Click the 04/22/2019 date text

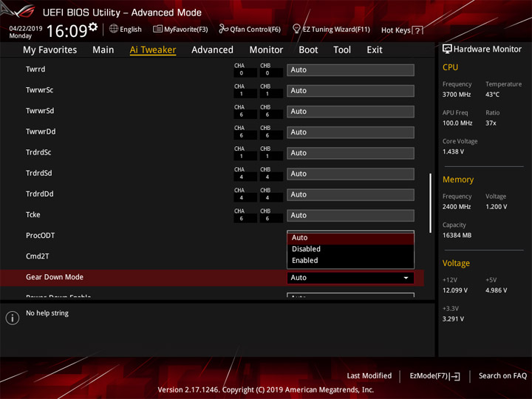(x=25, y=29)
